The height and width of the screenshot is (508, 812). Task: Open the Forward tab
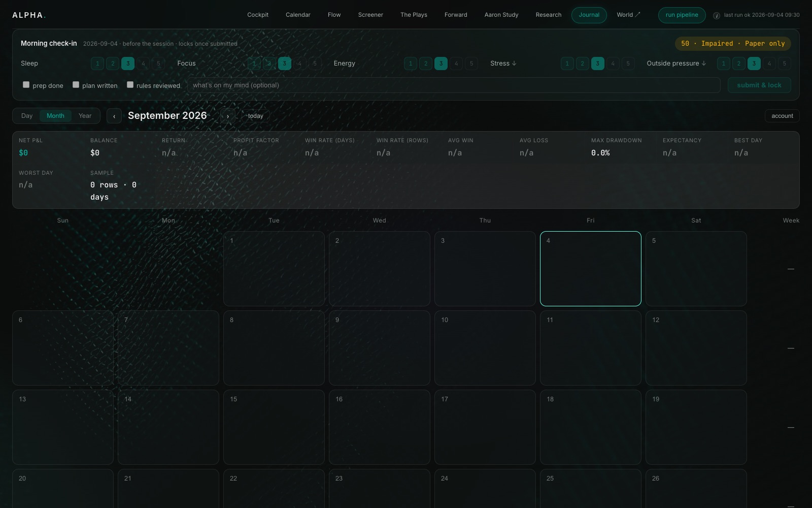(x=456, y=15)
